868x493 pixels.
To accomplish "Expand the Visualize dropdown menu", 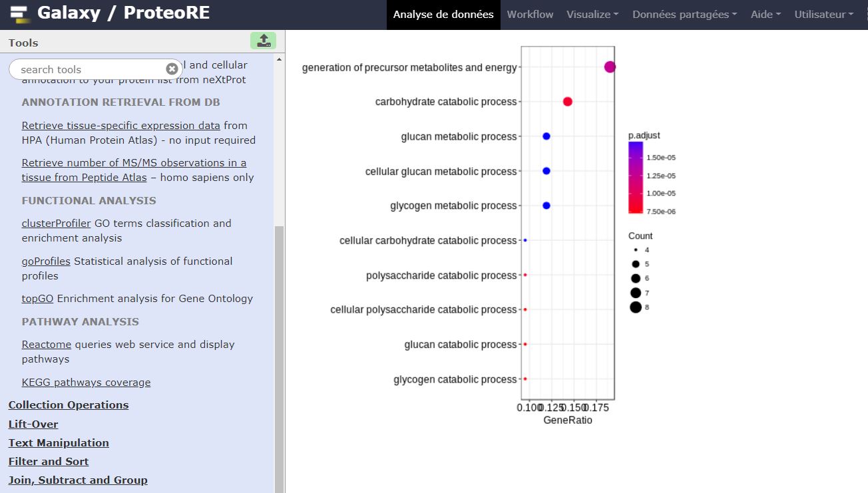I will [592, 15].
